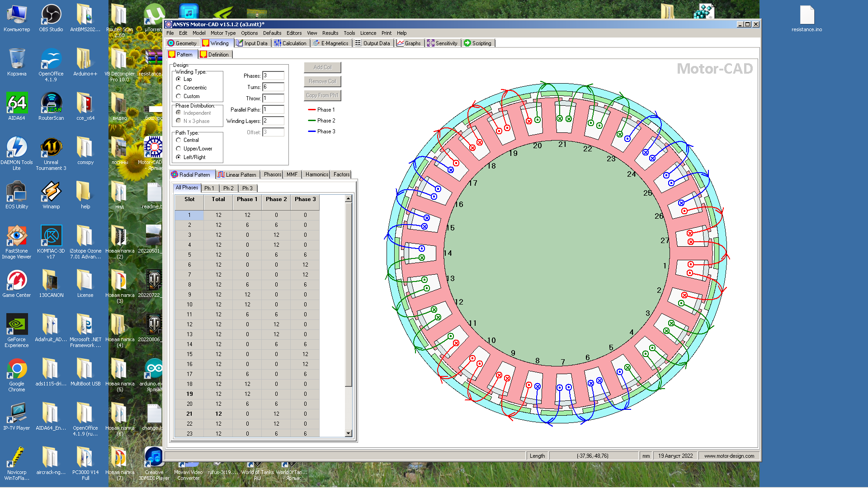The height and width of the screenshot is (488, 868).
Task: Click the Add Coil button
Action: [x=322, y=67]
